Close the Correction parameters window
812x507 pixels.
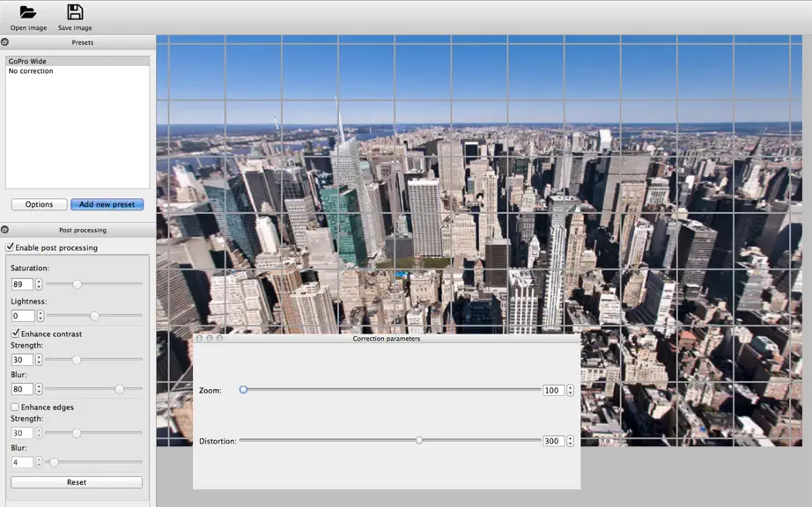click(199, 338)
